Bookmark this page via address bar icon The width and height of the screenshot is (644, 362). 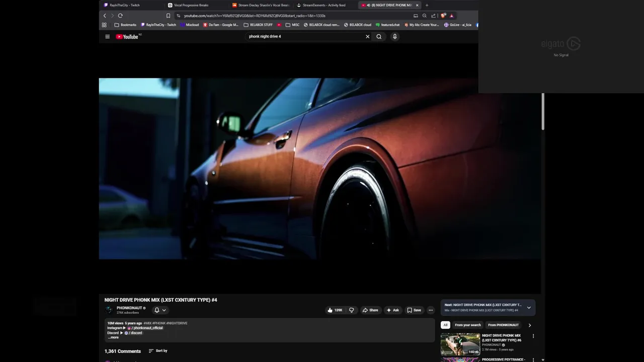[x=168, y=16]
